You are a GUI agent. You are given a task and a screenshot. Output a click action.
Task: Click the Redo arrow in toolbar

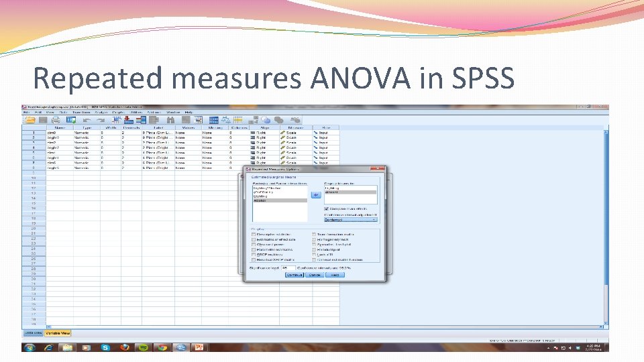pos(101,120)
